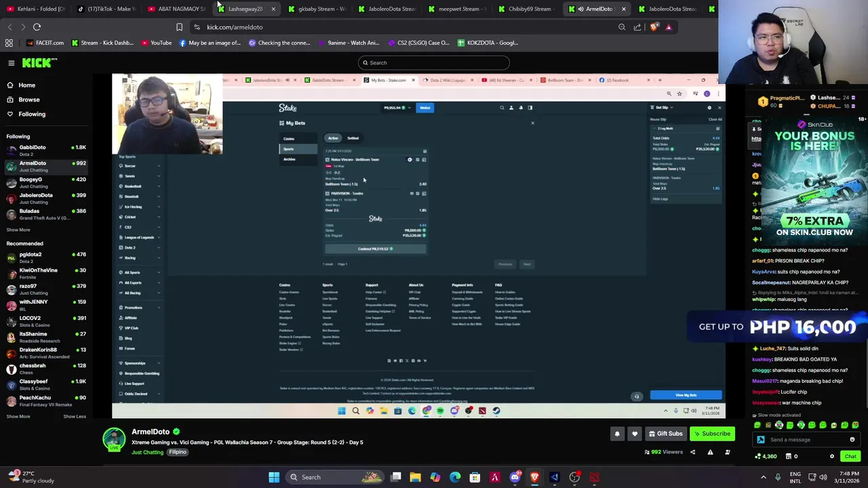Switch to the meepwet Stream tab
Image resolution: width=868 pixels, height=488 pixels.
pos(458,9)
